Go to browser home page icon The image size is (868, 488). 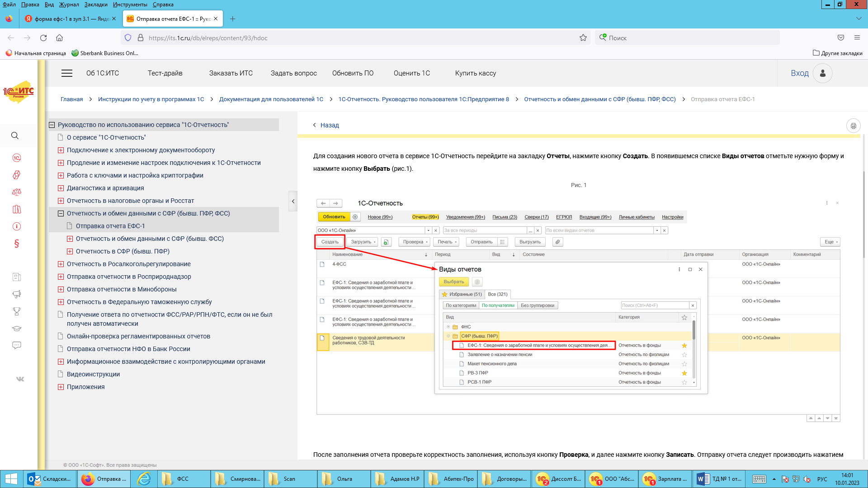(x=59, y=38)
